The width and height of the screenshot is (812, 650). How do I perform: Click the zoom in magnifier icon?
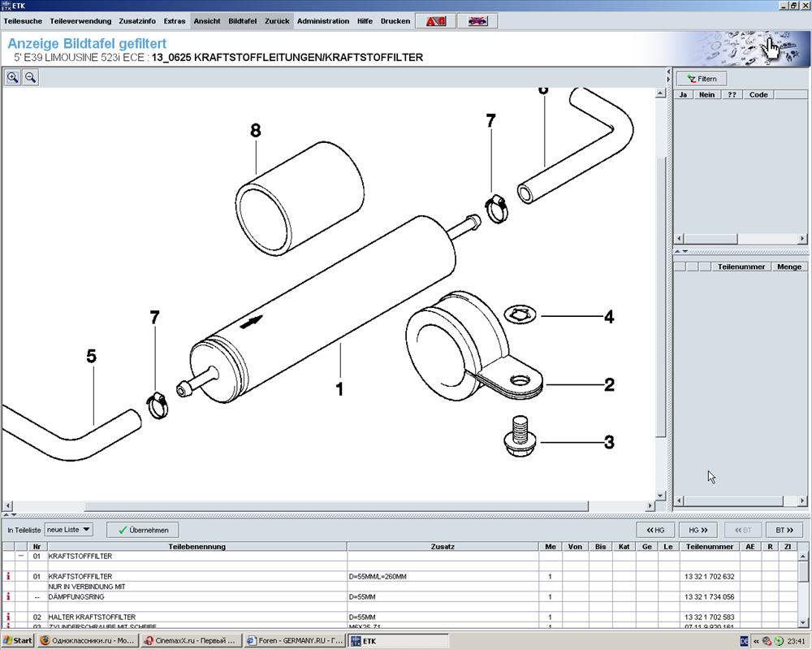(x=12, y=78)
